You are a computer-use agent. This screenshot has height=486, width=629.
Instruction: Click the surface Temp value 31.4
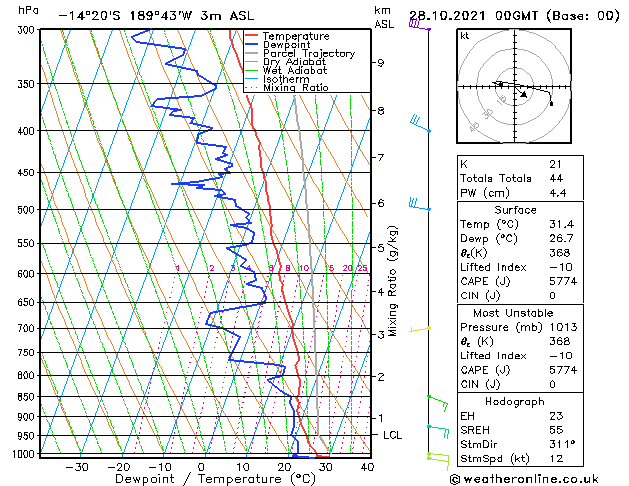point(561,224)
